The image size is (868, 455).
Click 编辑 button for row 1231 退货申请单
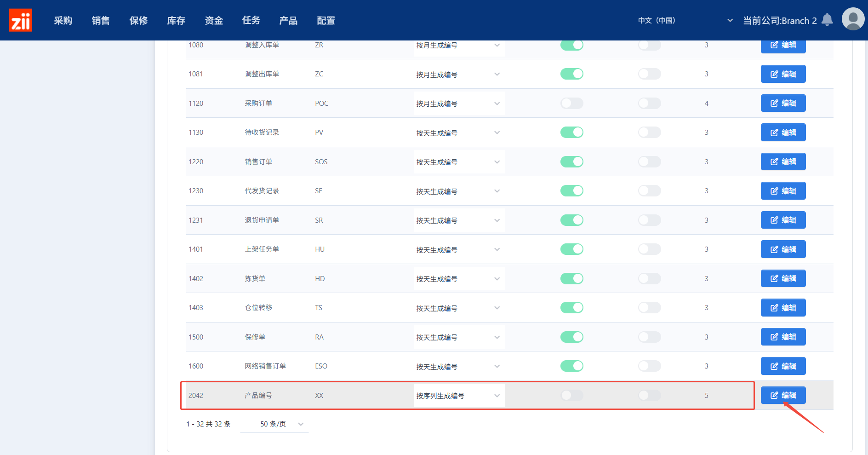(783, 220)
